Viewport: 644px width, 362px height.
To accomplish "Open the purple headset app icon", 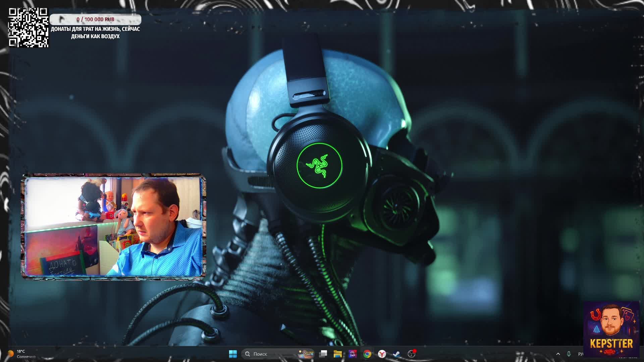I will 353,354.
